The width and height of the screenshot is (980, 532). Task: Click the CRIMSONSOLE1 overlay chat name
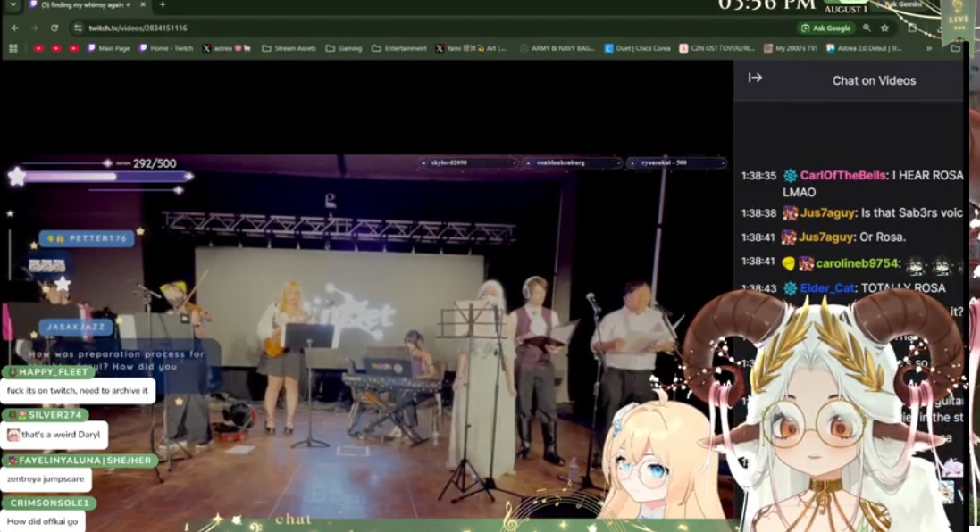[x=49, y=503]
